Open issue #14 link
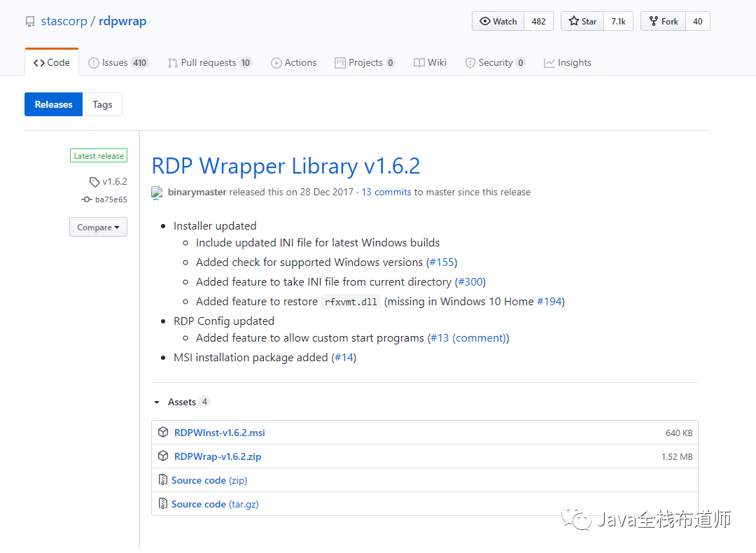756x553 pixels. coord(344,358)
